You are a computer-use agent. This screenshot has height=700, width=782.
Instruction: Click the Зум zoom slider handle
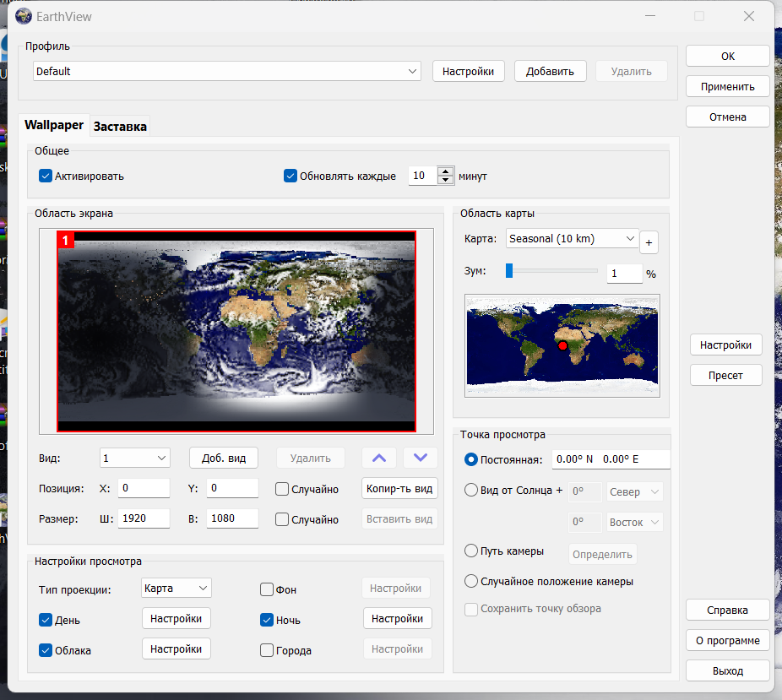click(x=509, y=270)
